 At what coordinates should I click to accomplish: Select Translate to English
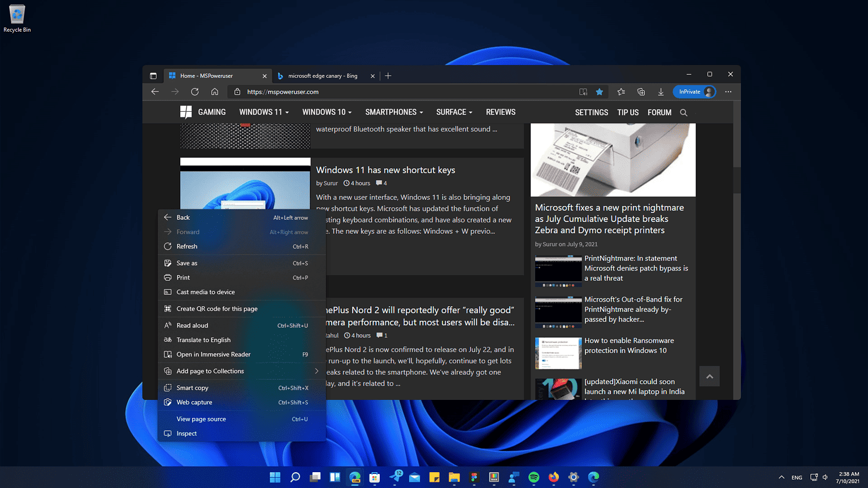242,340
